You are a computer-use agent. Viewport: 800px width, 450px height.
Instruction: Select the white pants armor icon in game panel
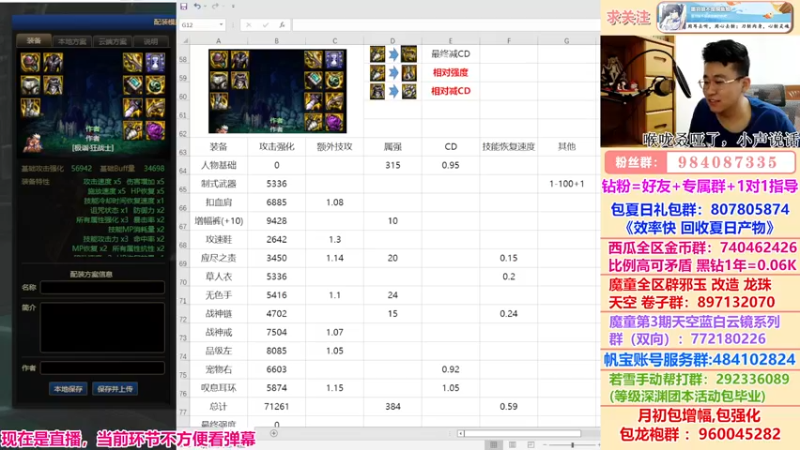30,85
